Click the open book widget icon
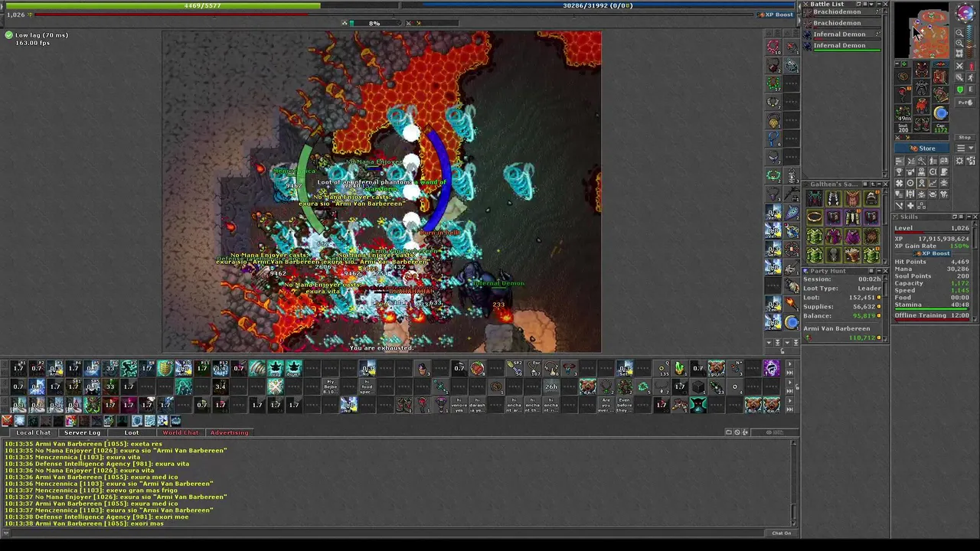The height and width of the screenshot is (551, 980). click(943, 161)
